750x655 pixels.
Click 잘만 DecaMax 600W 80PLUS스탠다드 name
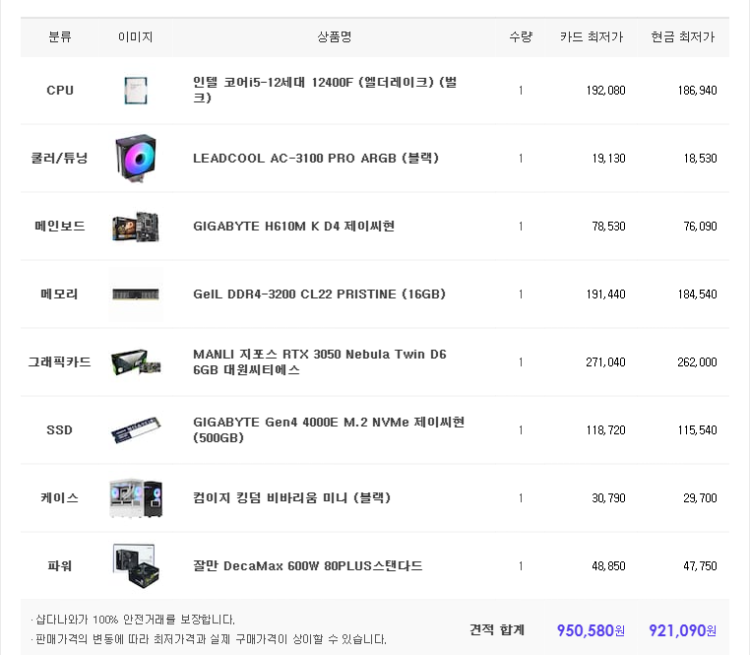click(x=307, y=566)
